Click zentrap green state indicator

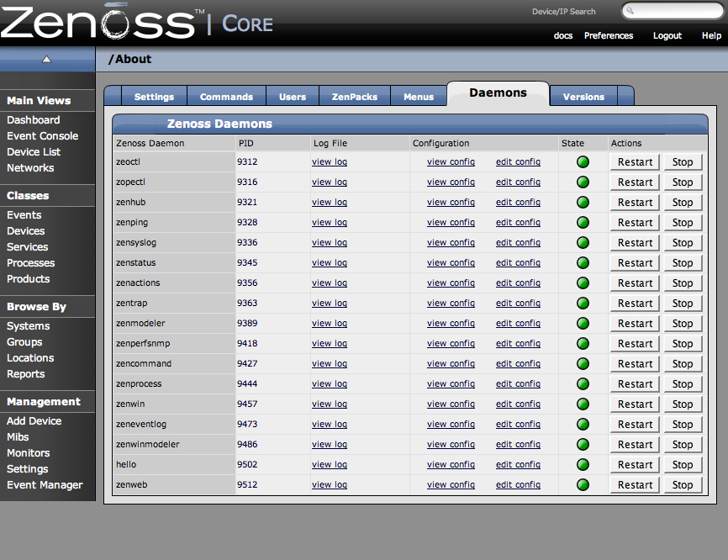click(x=583, y=304)
